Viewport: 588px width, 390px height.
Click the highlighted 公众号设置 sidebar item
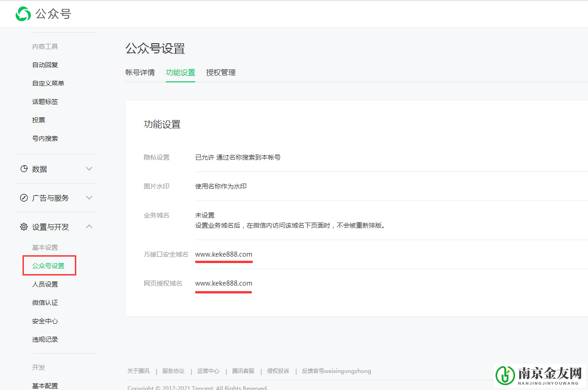pos(49,265)
